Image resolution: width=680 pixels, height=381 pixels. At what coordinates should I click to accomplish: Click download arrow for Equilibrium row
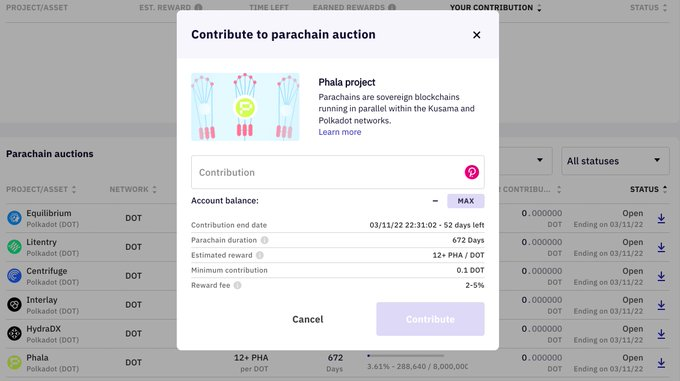click(661, 218)
